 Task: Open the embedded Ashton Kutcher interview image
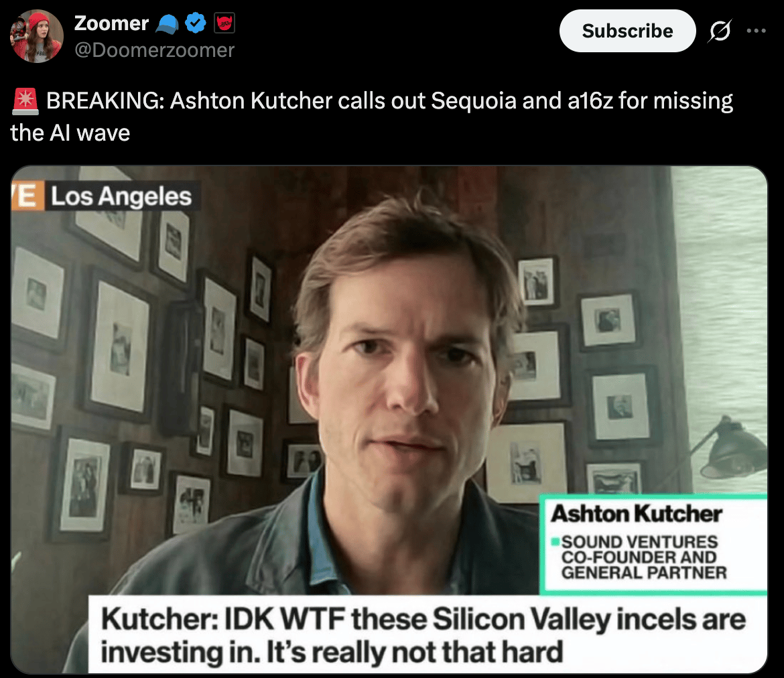(x=389, y=419)
